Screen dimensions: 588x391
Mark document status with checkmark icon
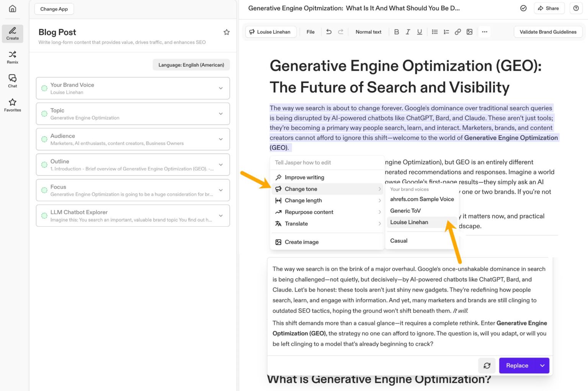tap(523, 8)
